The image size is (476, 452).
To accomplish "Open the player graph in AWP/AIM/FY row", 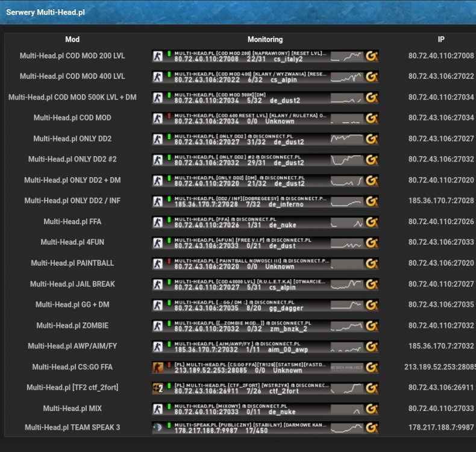I will 346,347.
